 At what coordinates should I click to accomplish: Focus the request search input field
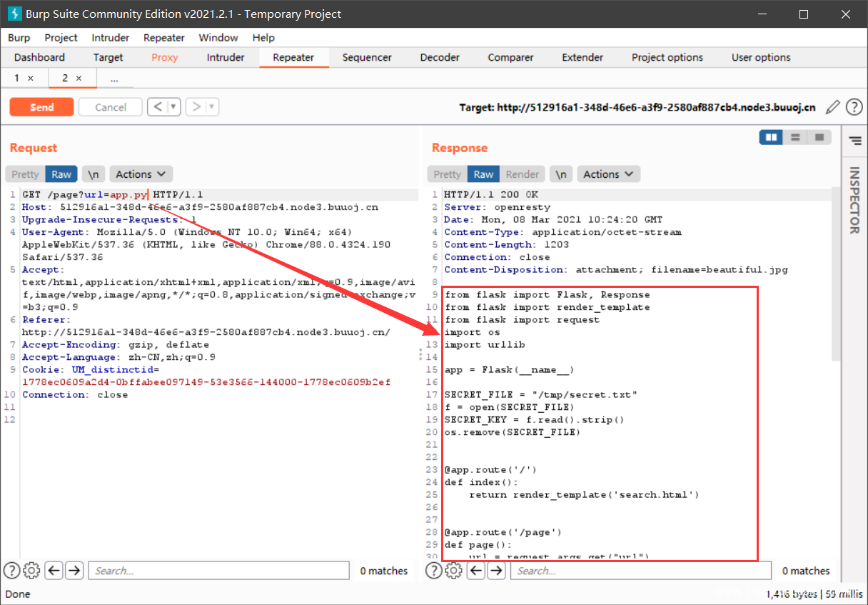[219, 571]
